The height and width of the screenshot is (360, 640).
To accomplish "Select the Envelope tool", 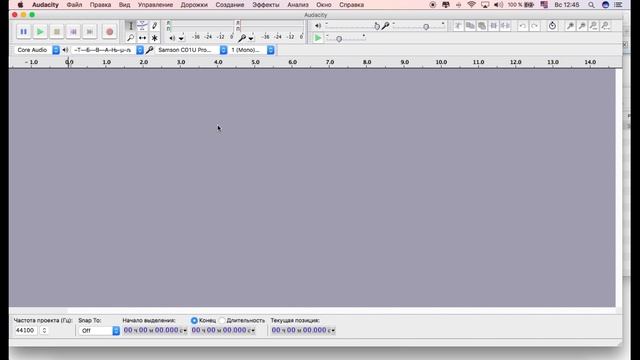I will (142, 26).
